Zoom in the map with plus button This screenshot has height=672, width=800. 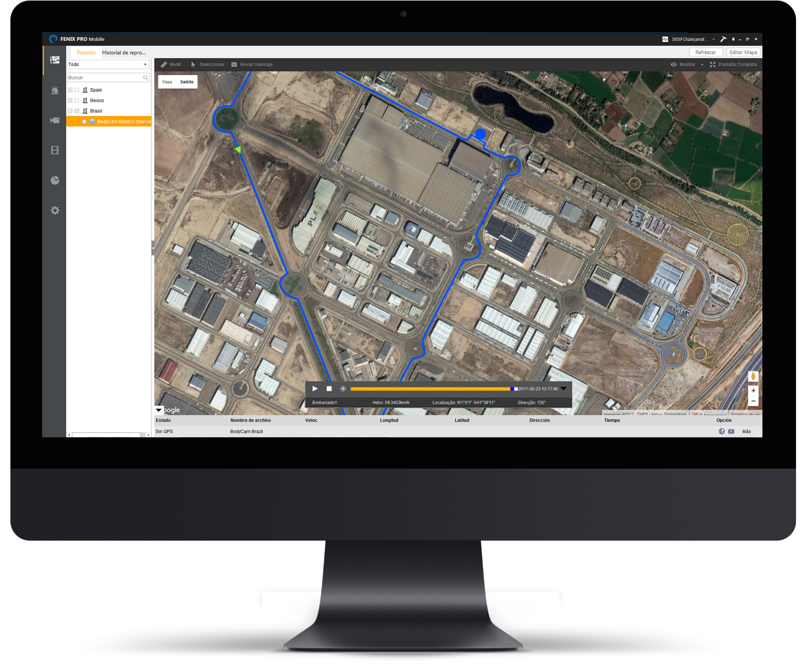coord(753,391)
